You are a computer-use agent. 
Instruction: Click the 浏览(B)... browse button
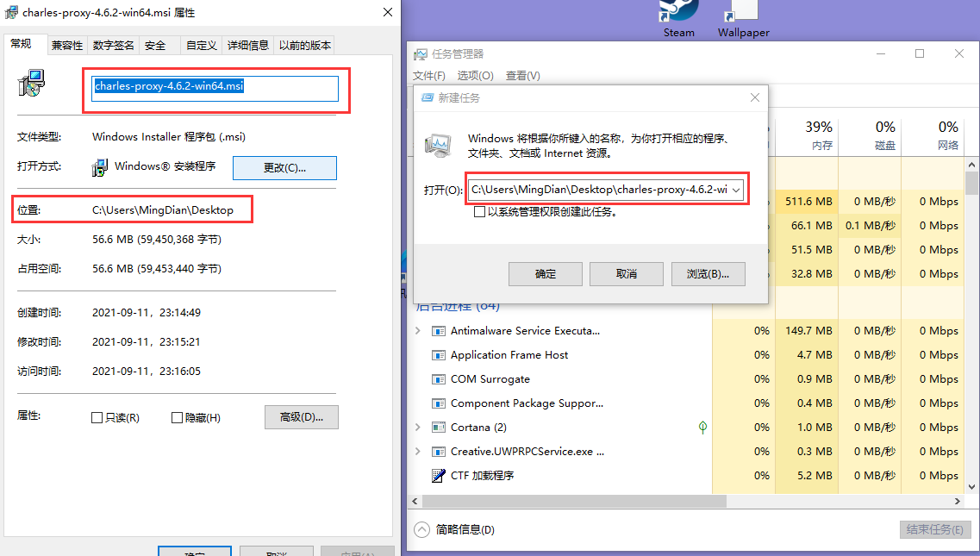pos(708,274)
